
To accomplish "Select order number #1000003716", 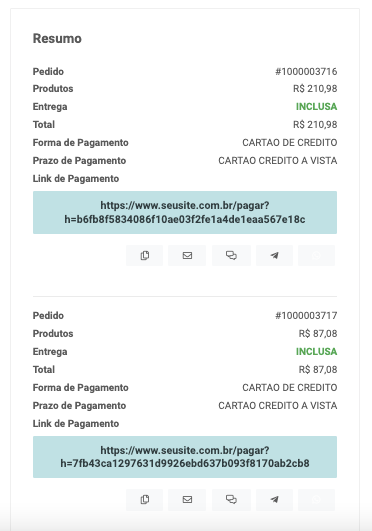I will 306,71.
